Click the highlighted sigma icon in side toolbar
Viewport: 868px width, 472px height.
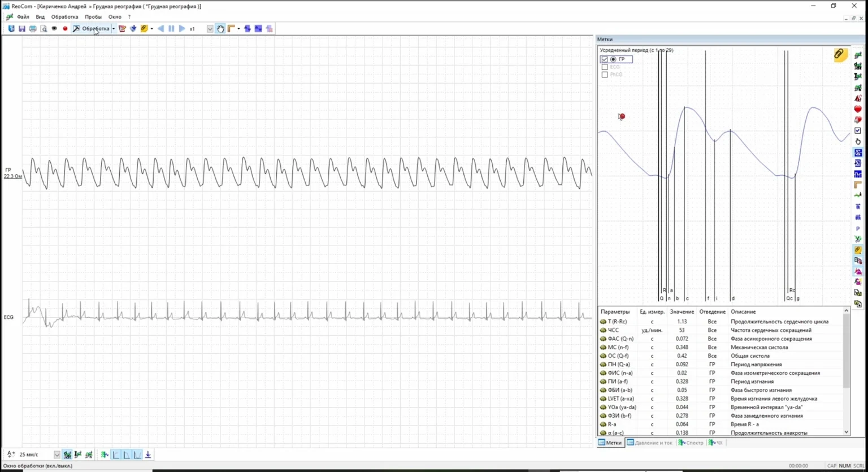858,153
